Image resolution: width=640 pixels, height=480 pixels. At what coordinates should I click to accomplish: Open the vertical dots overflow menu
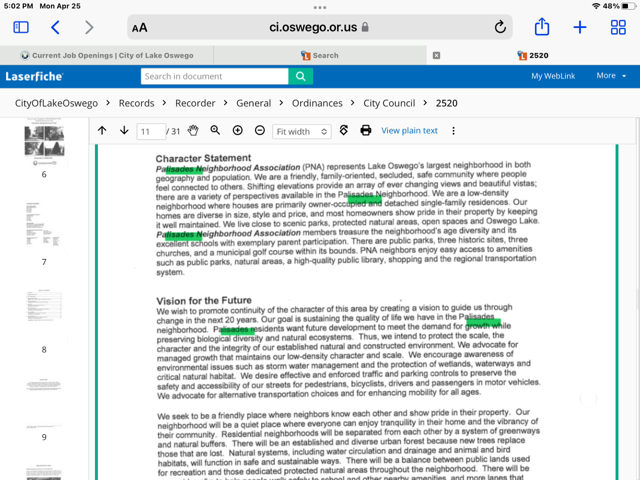pos(453,131)
